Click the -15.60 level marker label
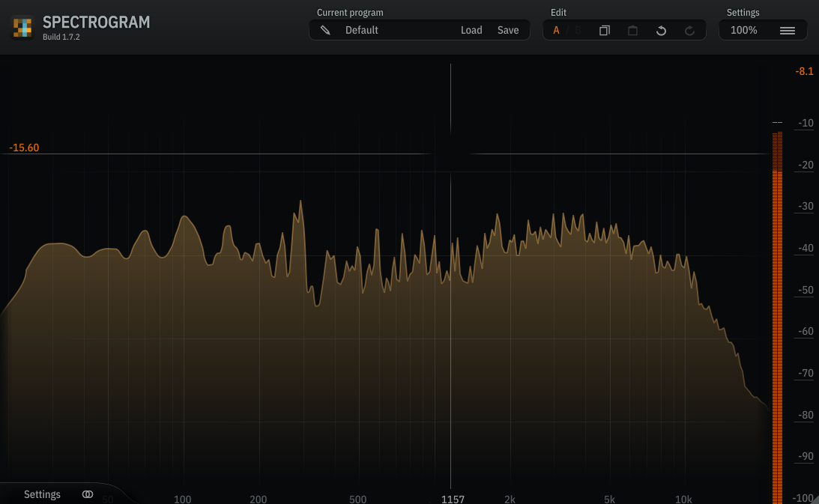Image resolution: width=819 pixels, height=504 pixels. [x=24, y=148]
